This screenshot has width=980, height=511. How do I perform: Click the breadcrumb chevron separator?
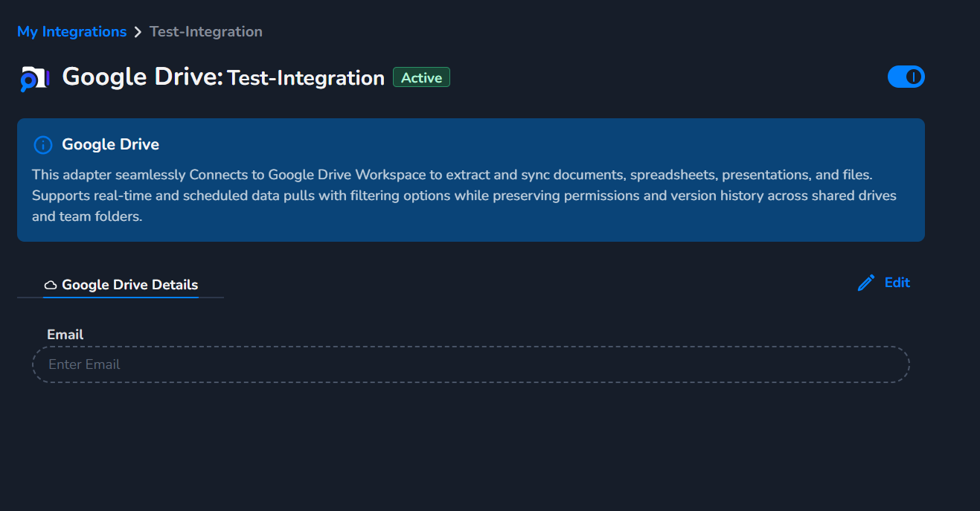click(138, 32)
